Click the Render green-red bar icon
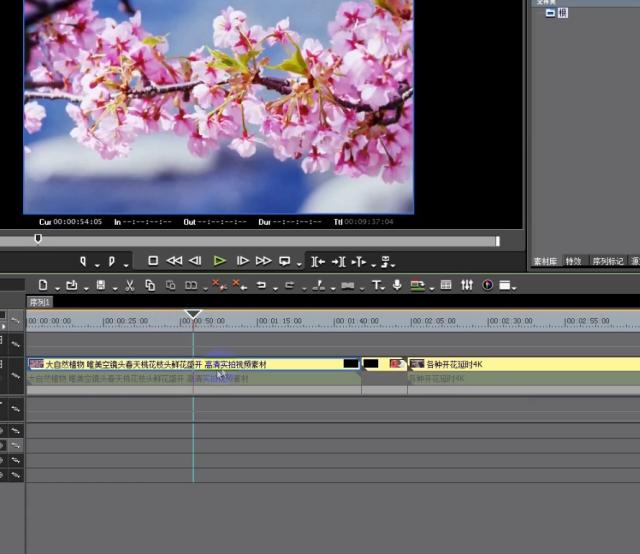640x554 pixels. click(x=417, y=285)
